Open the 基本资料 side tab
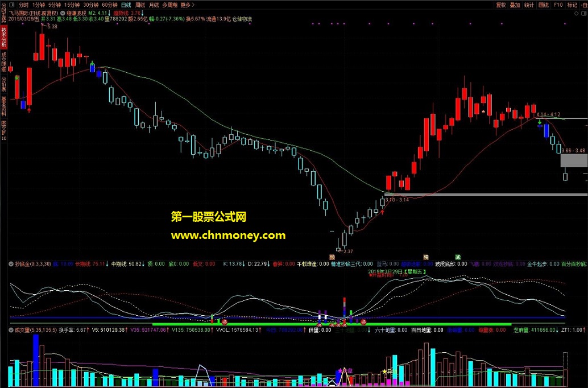The height and width of the screenshot is (388, 588). [4, 106]
